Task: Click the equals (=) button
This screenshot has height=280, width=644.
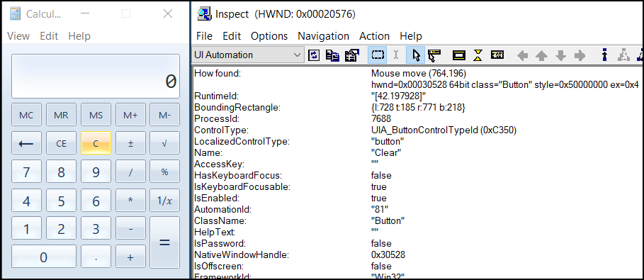Action: click(x=164, y=242)
